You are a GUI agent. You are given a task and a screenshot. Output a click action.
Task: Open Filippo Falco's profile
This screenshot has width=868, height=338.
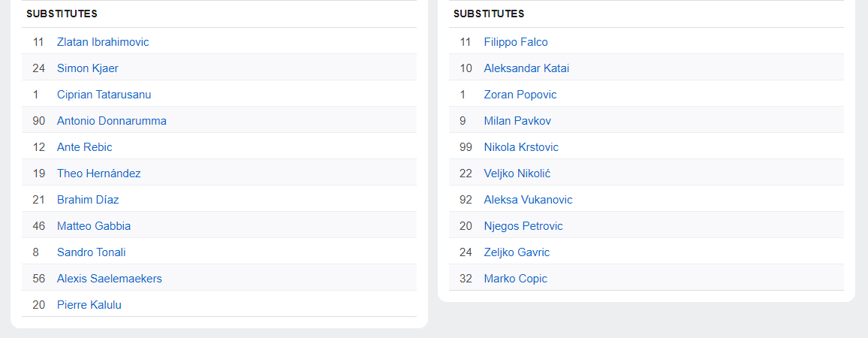pos(516,42)
